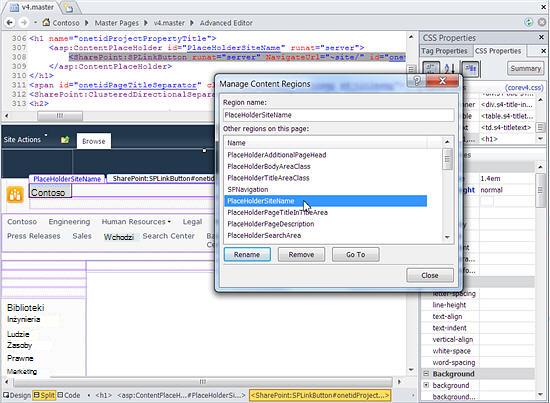Select the Browse ribbon tab
550x403 pixels.
pos(94,141)
